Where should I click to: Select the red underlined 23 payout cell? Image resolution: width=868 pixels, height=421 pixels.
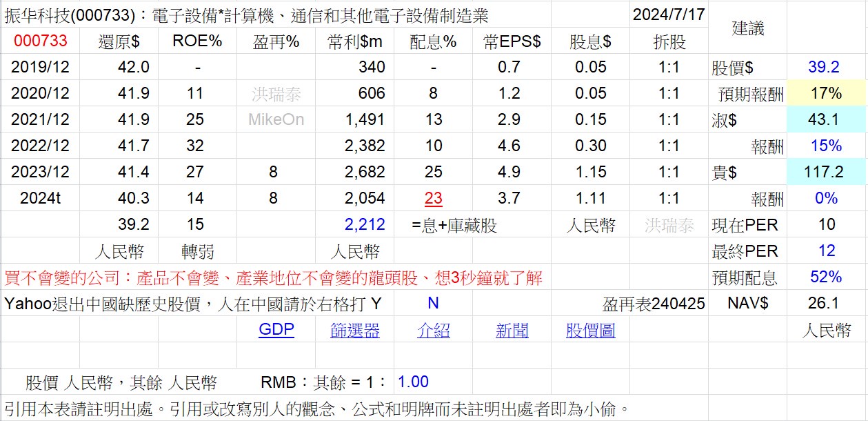pyautogui.click(x=433, y=198)
